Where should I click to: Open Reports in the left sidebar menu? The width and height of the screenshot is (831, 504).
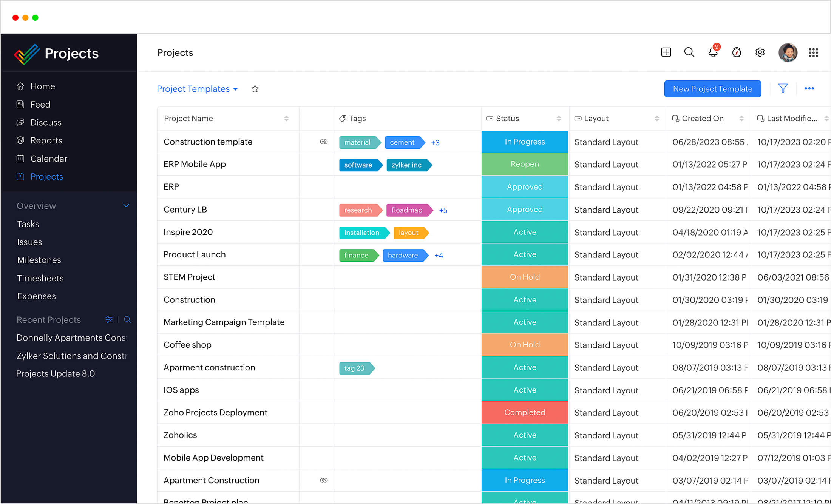tap(46, 140)
